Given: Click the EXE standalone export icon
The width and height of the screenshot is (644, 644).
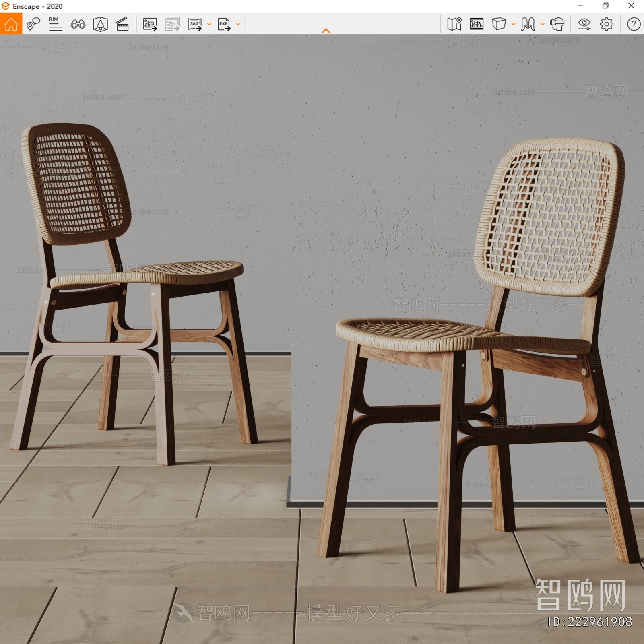Looking at the screenshot, I should (224, 24).
